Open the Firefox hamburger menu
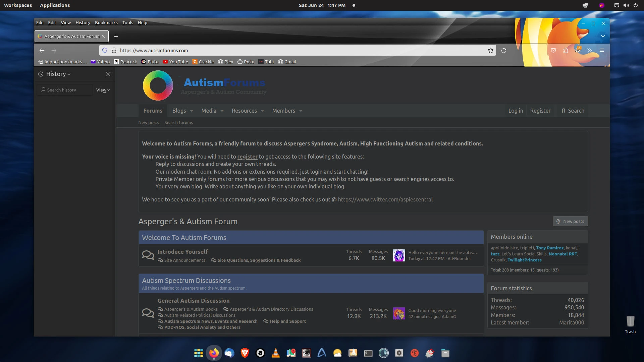This screenshot has height=362, width=644. 602,50
